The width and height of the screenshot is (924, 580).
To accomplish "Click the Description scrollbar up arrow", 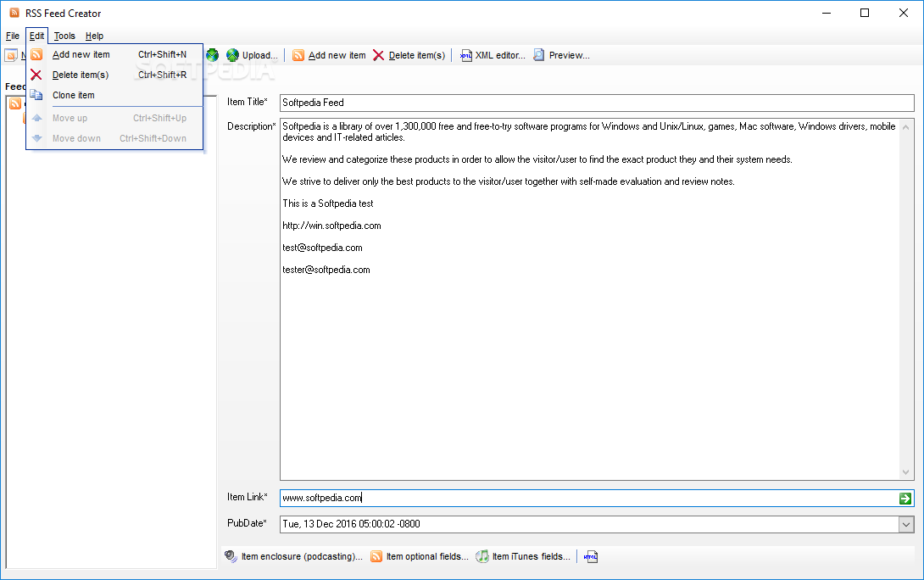I will (905, 126).
